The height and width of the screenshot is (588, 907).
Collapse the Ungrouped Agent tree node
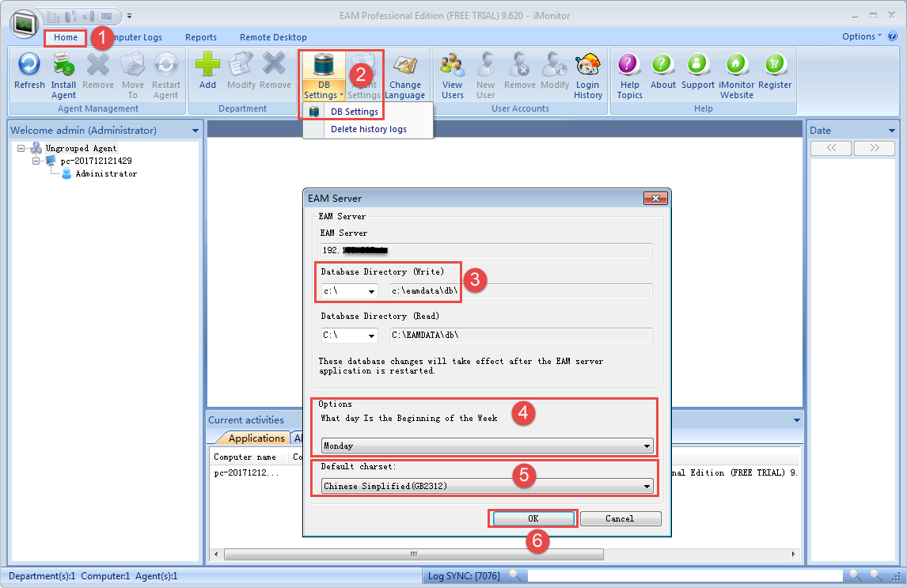21,149
